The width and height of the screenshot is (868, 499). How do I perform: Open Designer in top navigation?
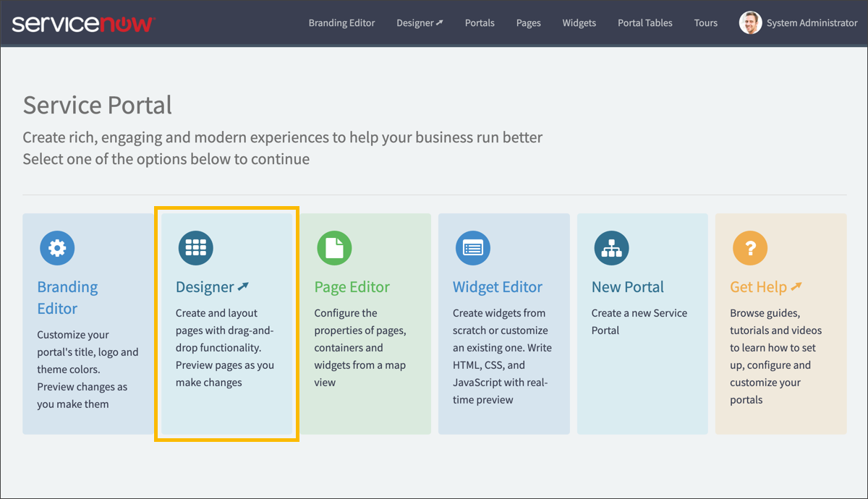pyautogui.click(x=420, y=23)
